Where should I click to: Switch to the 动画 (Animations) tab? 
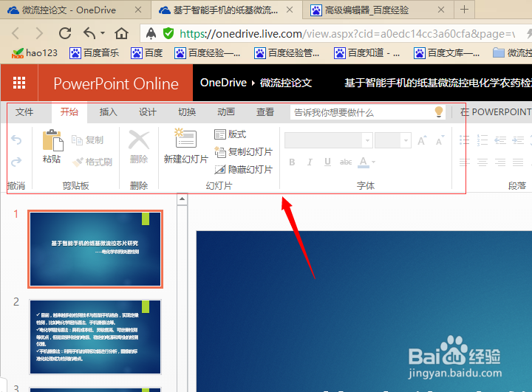coord(226,112)
